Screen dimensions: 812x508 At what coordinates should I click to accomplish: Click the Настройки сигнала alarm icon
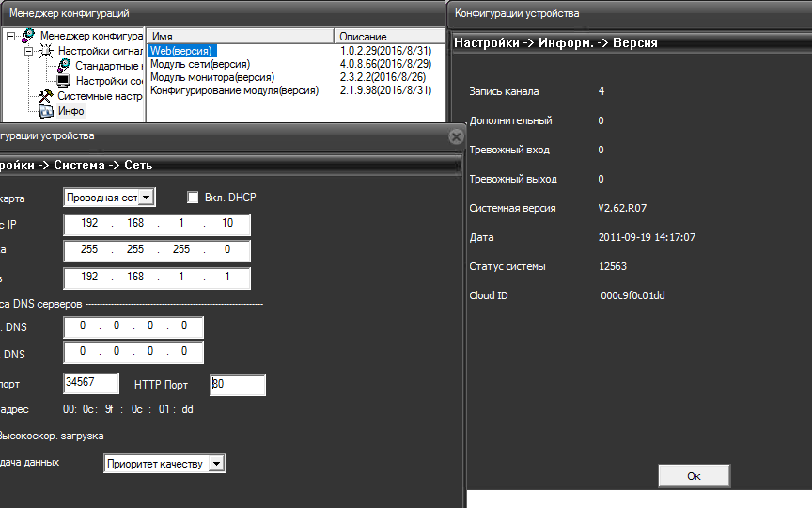[46, 51]
